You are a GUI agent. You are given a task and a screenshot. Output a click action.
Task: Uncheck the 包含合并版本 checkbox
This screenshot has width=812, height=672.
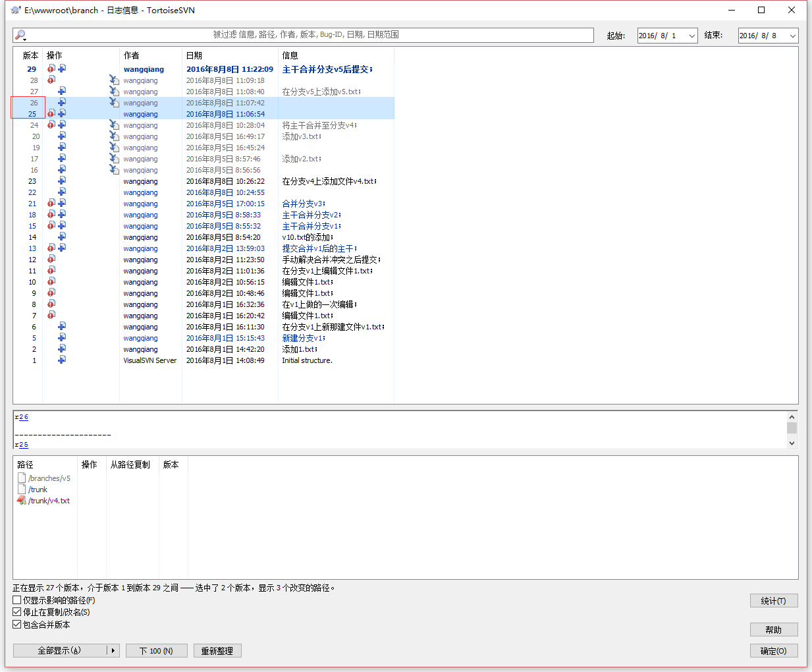(17, 625)
